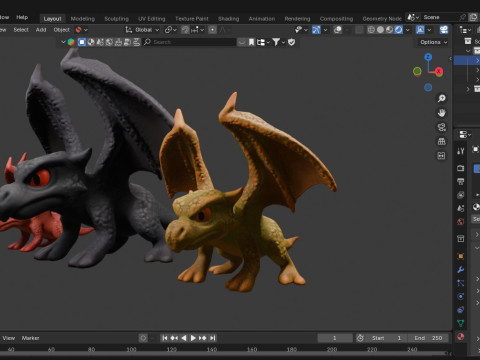Screen dimensions: 480x360
Task: Switch to Shading workspace tab
Action: pos(229,19)
